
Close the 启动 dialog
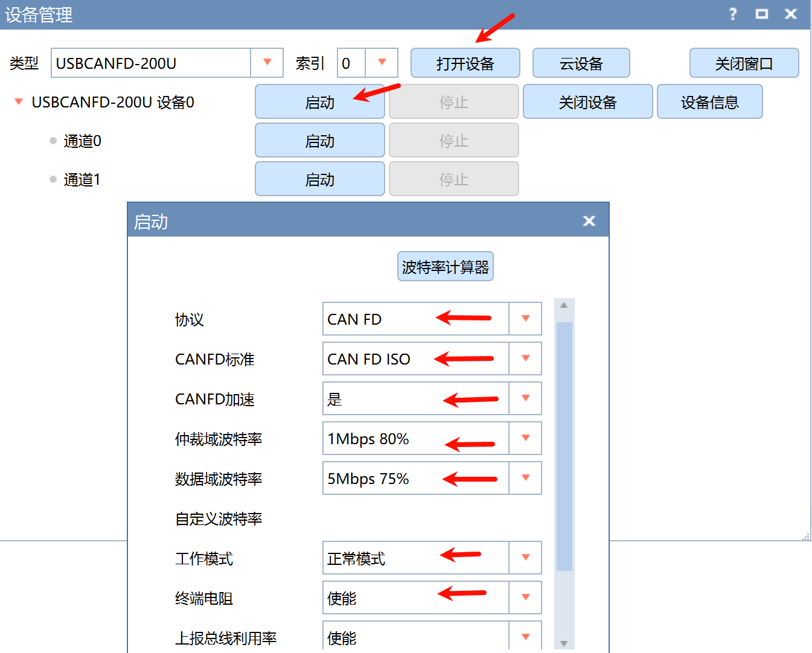pos(589,221)
